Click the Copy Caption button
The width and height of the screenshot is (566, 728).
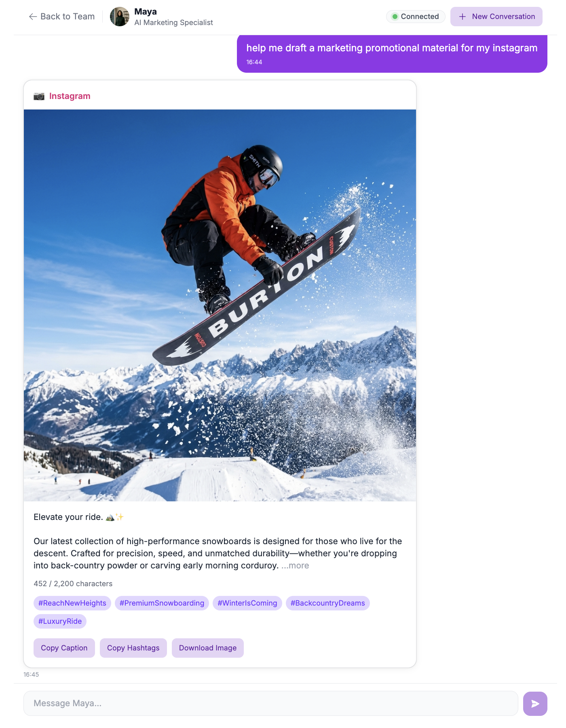click(64, 648)
